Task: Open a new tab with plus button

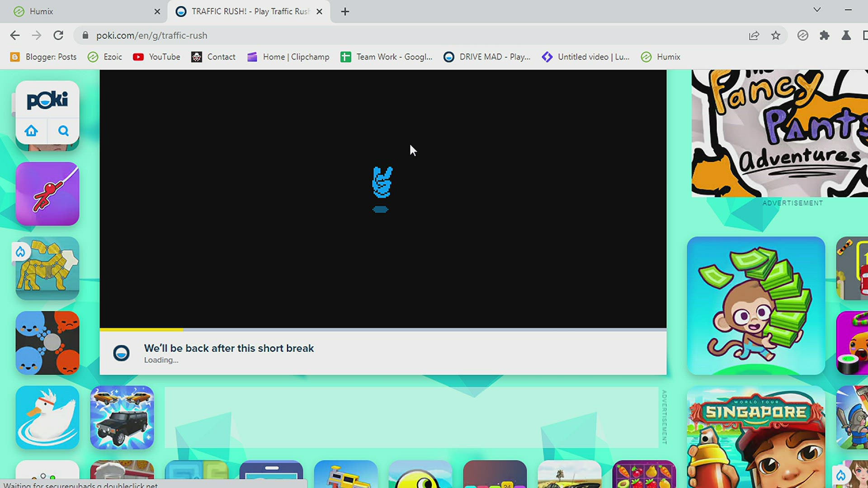Action: point(345,11)
